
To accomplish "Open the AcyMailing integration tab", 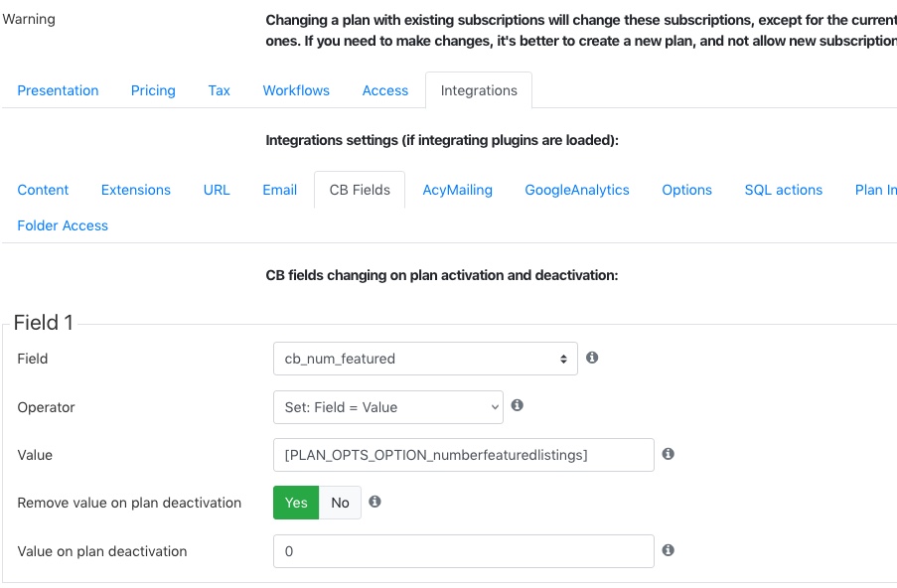I will coord(457,190).
